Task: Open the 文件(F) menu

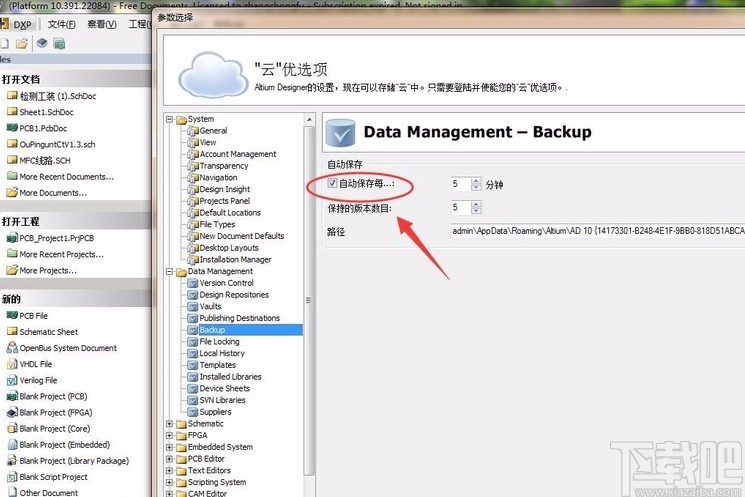Action: pos(61,24)
